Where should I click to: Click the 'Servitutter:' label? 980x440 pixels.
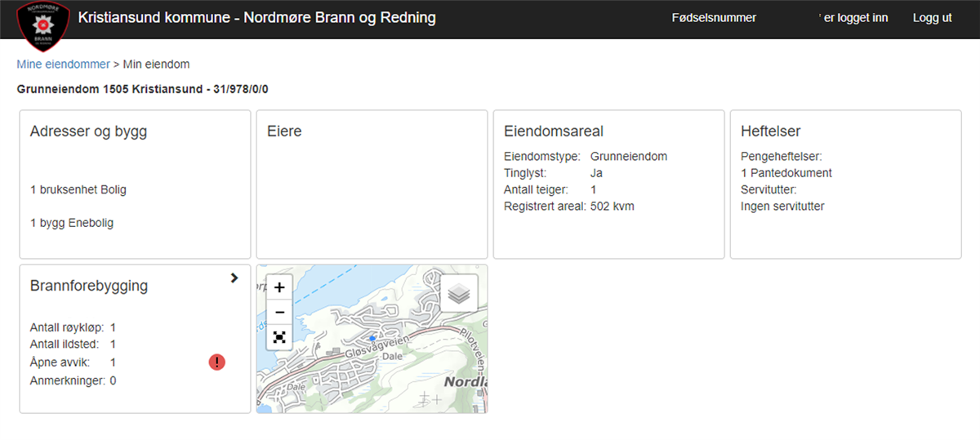click(768, 189)
